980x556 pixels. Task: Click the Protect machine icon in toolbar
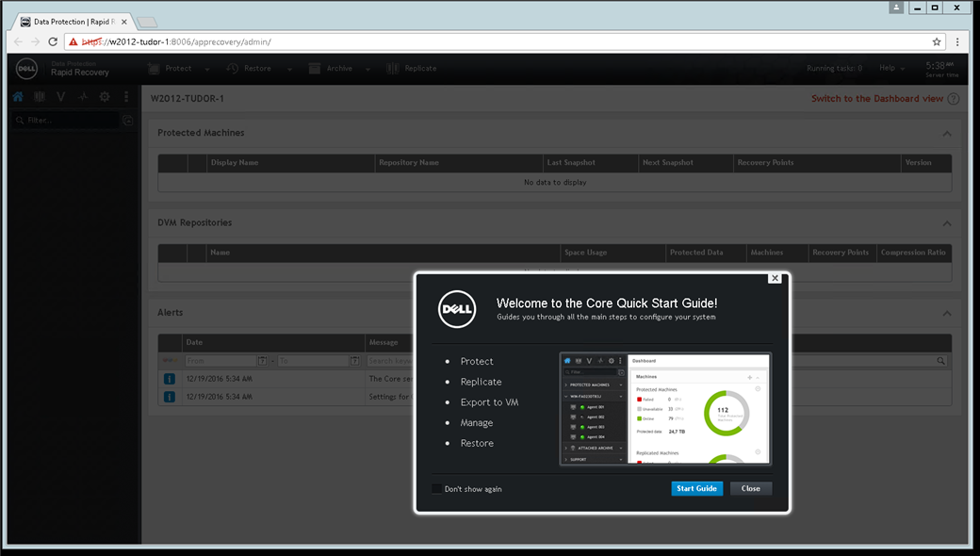pos(154,69)
